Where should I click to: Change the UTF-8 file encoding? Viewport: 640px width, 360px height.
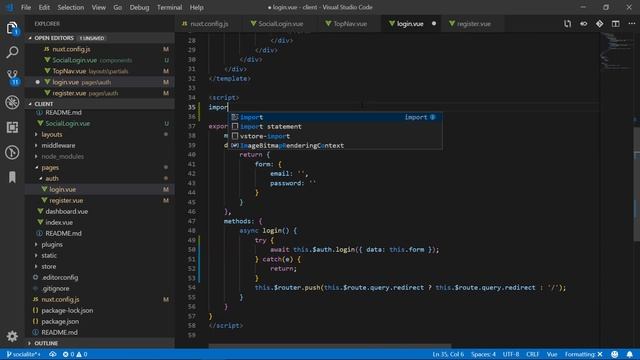[511, 354]
